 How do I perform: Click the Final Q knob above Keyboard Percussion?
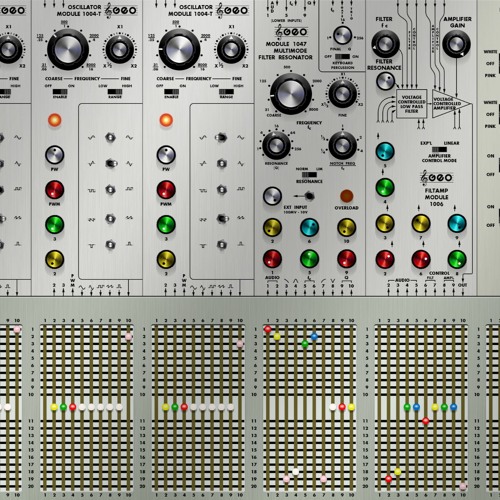(x=342, y=35)
